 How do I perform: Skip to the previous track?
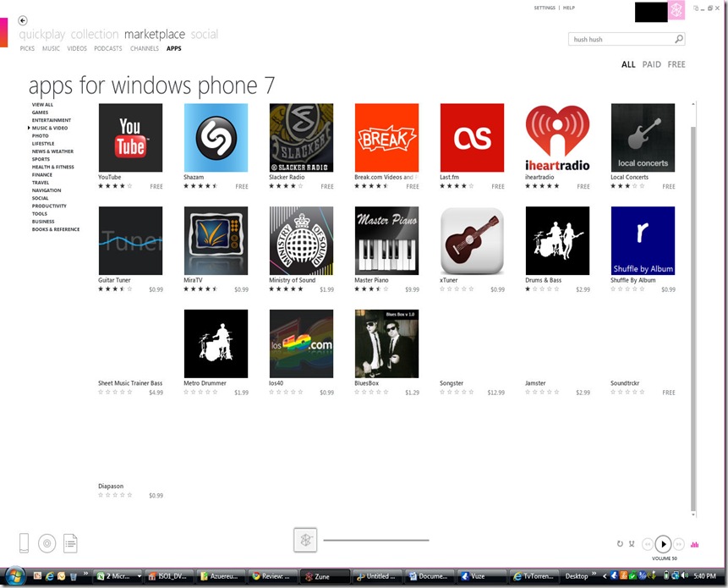pyautogui.click(x=647, y=544)
